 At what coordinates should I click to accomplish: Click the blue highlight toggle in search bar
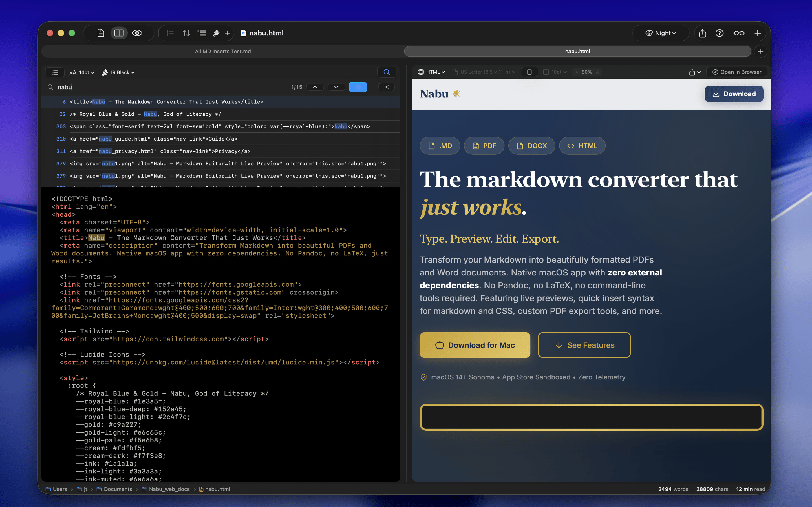tap(358, 87)
